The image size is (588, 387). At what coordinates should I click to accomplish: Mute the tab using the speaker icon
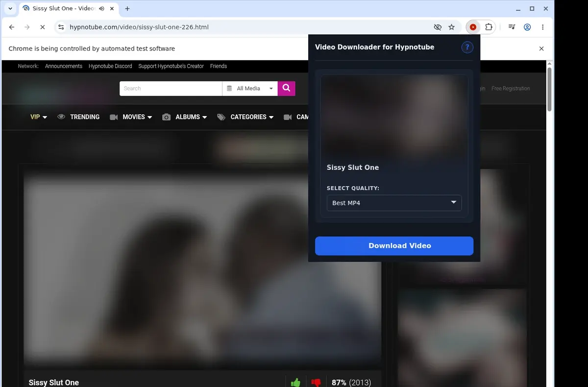(101, 9)
